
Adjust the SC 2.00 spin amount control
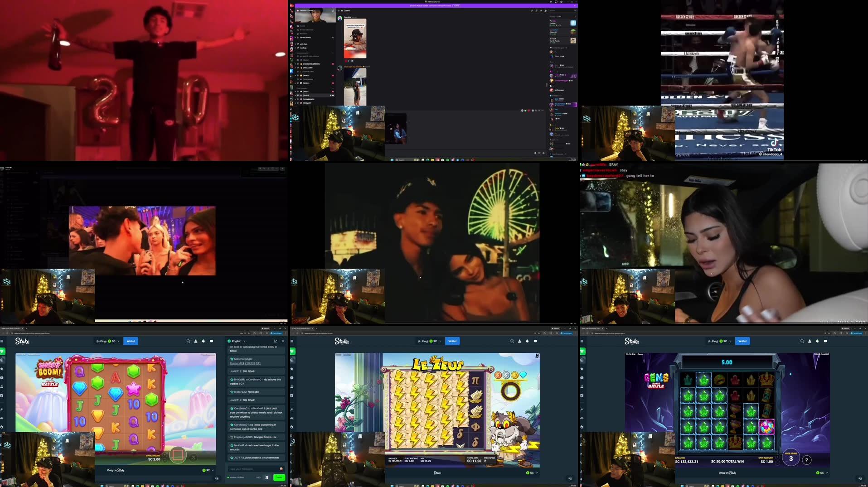click(154, 458)
